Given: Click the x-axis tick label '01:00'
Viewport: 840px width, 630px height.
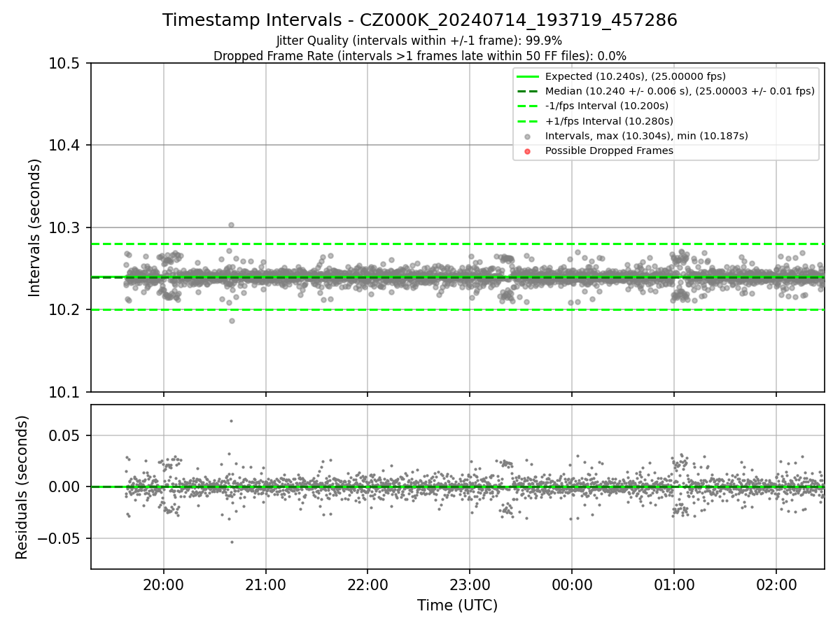Looking at the screenshot, I should coord(674,584).
